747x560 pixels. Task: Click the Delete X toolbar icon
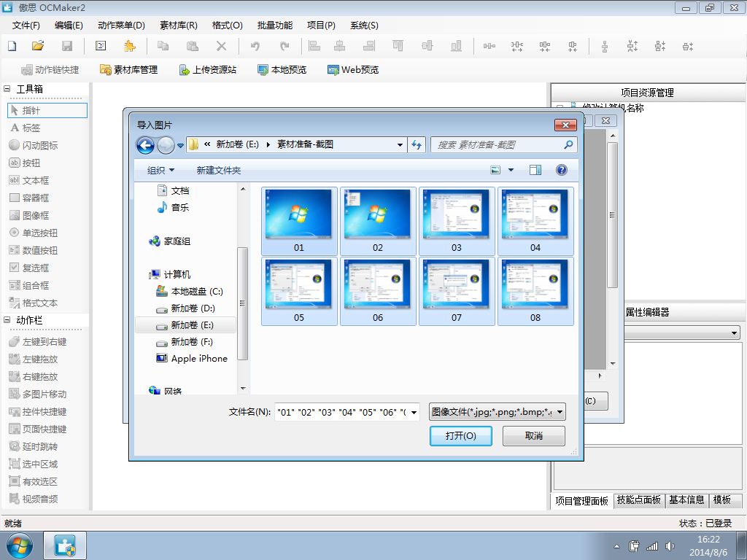[x=221, y=46]
